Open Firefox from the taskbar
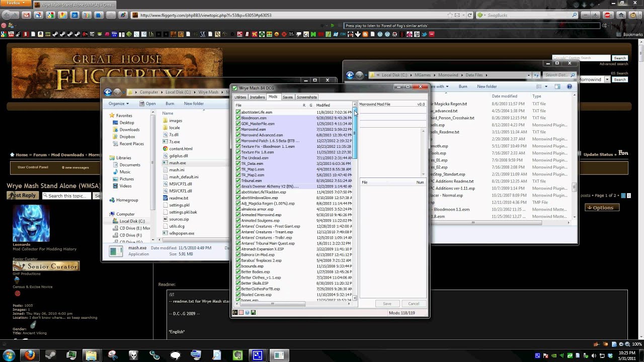Screen dimensions: 644x362 click(x=30, y=355)
